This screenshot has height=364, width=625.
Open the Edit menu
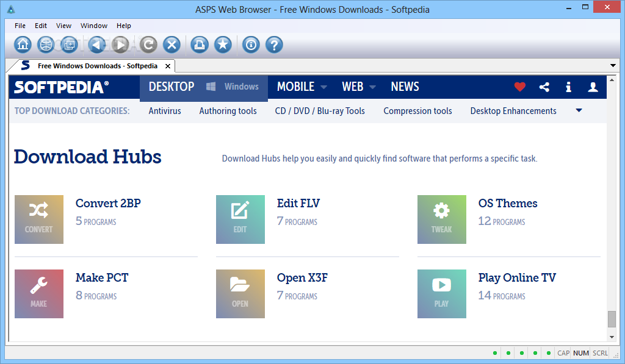click(x=41, y=26)
